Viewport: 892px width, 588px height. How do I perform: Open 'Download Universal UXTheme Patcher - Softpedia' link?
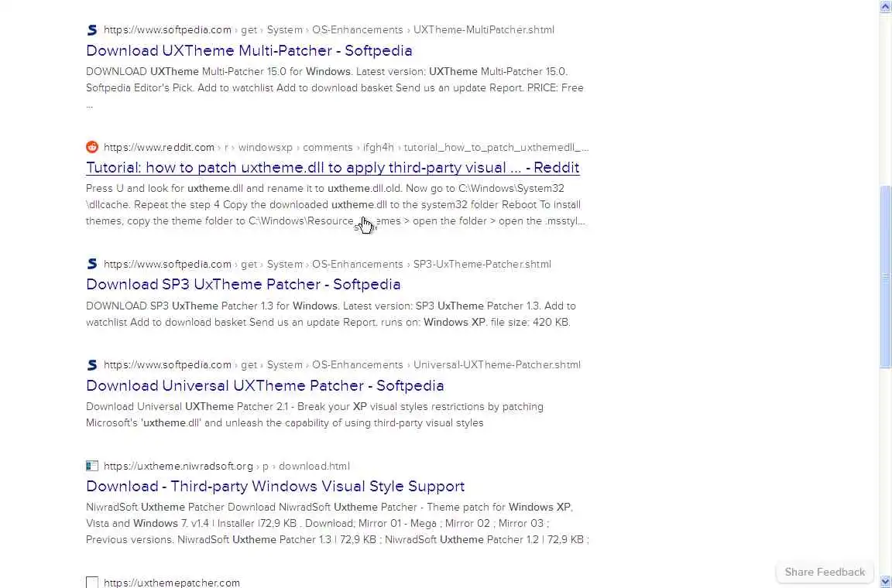click(265, 385)
